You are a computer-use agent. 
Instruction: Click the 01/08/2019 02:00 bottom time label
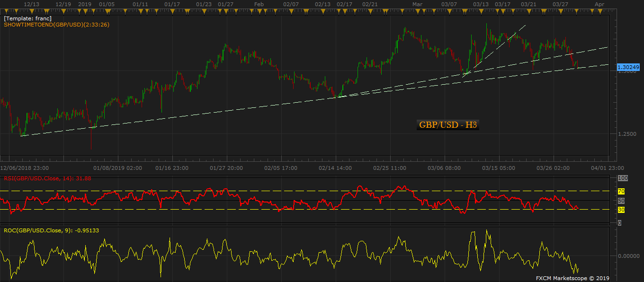click(117, 167)
